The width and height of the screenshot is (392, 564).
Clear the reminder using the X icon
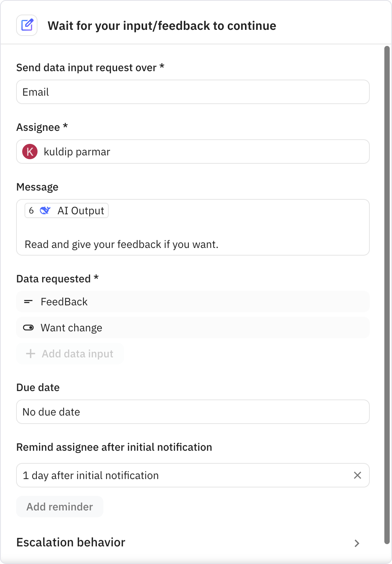point(358,475)
